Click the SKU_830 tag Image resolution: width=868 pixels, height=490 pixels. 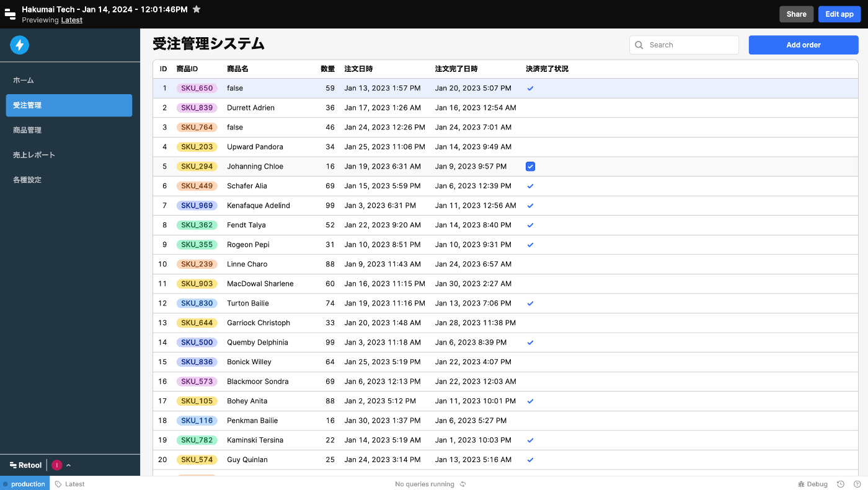pos(197,303)
